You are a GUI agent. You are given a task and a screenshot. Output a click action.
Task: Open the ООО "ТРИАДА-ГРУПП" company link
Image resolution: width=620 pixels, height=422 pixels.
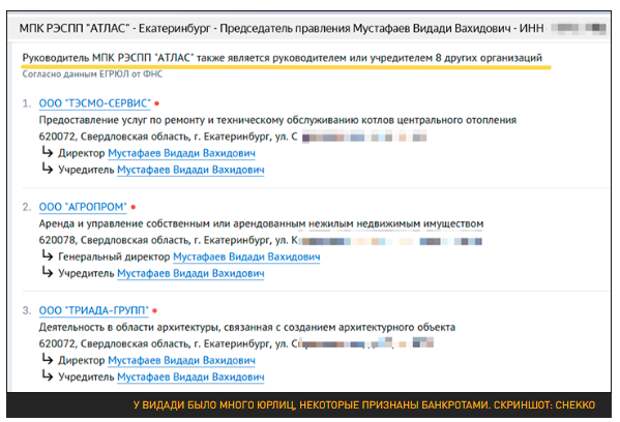click(95, 309)
